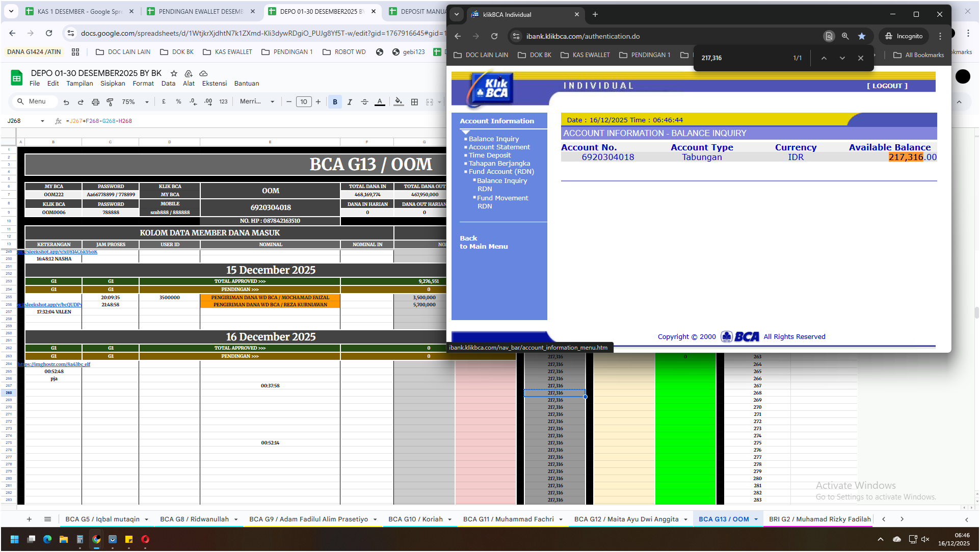The height and width of the screenshot is (552, 980).
Task: Click the print icon in Sheets toolbar
Action: pos(95,102)
